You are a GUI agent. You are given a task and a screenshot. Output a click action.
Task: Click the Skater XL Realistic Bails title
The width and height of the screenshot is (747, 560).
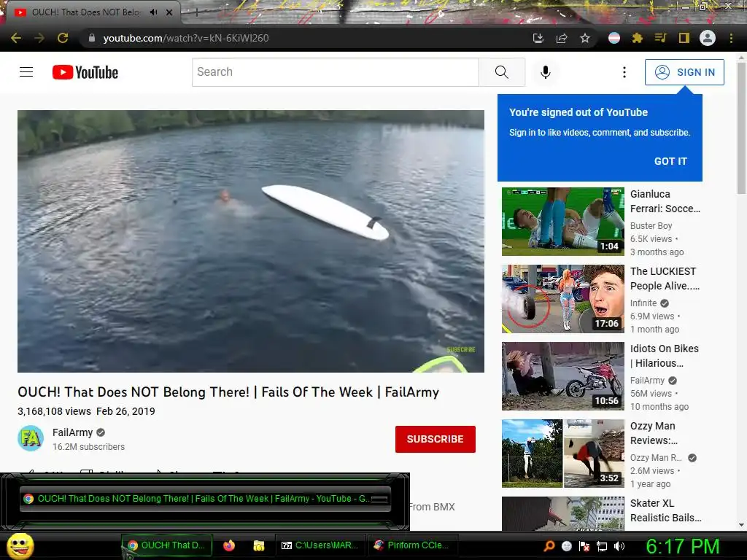point(665,510)
